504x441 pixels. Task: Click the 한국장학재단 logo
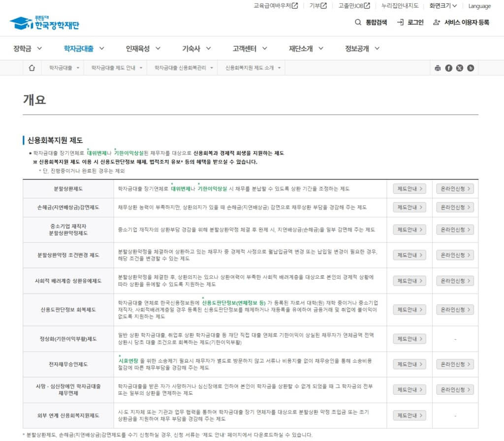tap(44, 23)
